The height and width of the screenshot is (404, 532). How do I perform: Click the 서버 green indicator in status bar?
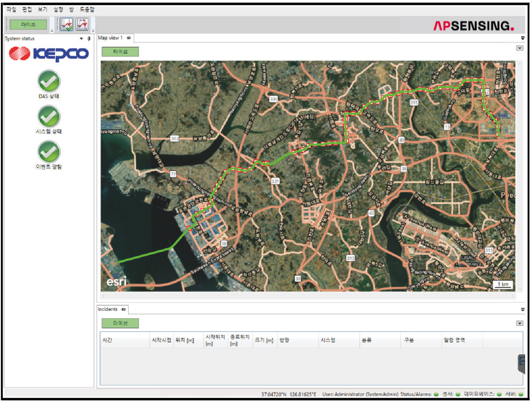click(x=521, y=394)
